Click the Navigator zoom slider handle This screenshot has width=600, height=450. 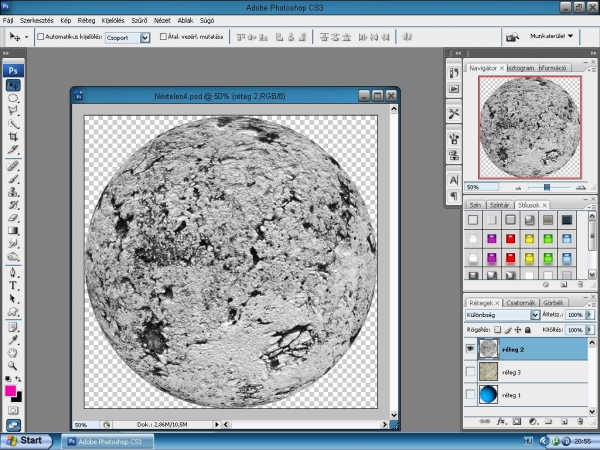pyautogui.click(x=547, y=187)
